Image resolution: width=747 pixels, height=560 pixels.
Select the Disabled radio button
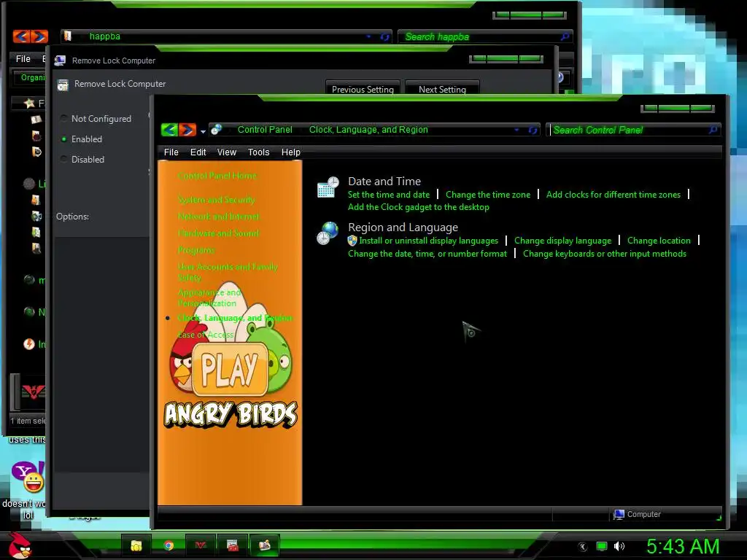pos(64,160)
